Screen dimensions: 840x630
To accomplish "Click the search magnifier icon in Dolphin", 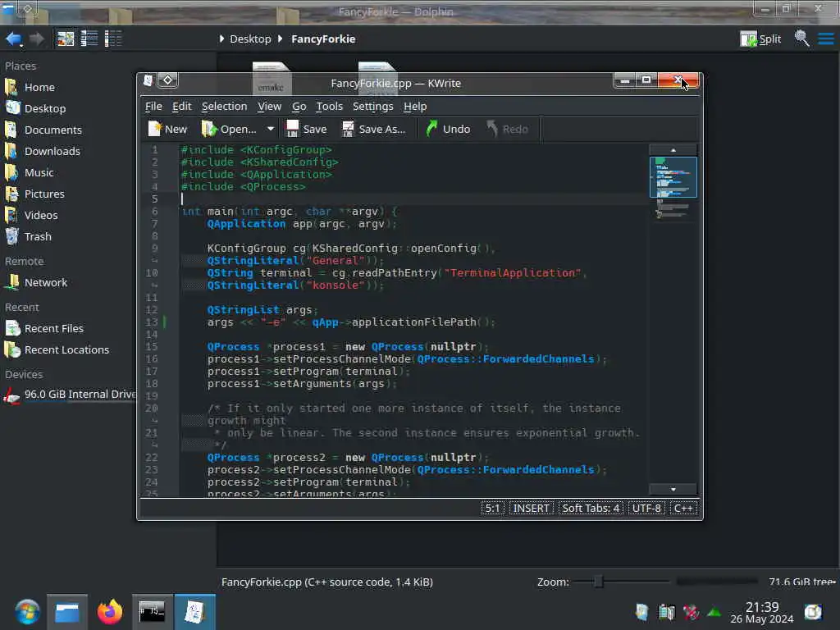I will tap(801, 39).
